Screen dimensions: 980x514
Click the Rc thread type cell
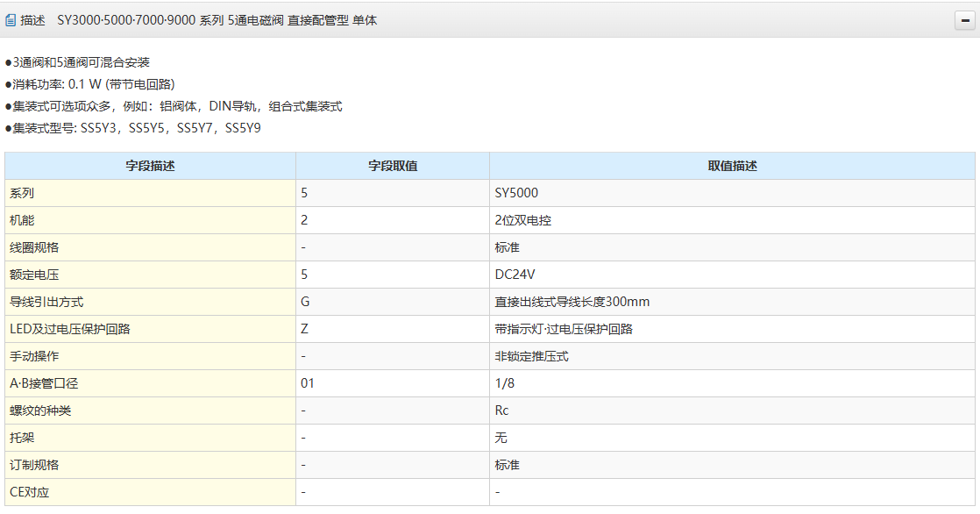(x=501, y=410)
